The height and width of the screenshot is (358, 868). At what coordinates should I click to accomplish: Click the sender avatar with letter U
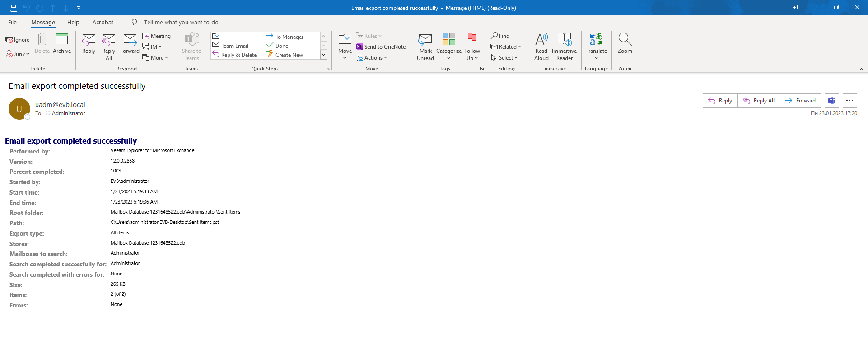(x=19, y=109)
